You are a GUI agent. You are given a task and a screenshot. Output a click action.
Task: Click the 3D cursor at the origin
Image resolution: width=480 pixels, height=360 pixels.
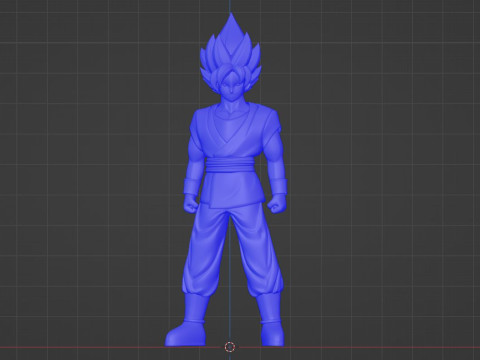(230, 347)
